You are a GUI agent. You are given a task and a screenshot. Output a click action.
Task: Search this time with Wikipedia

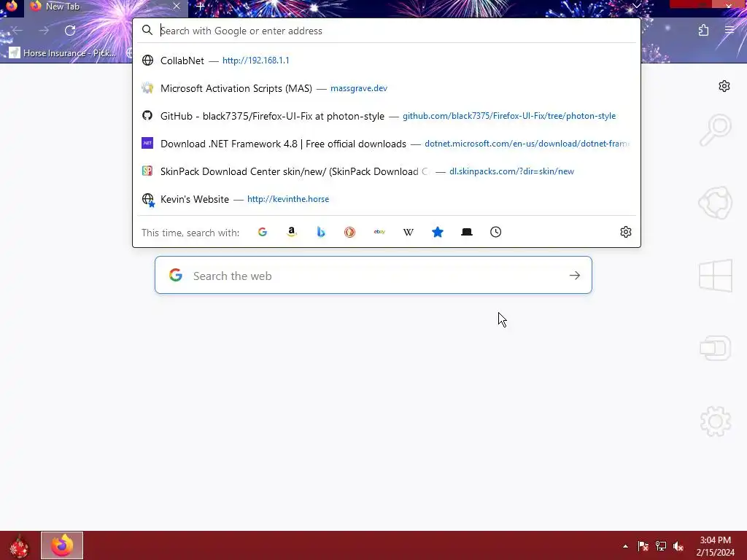[409, 232]
